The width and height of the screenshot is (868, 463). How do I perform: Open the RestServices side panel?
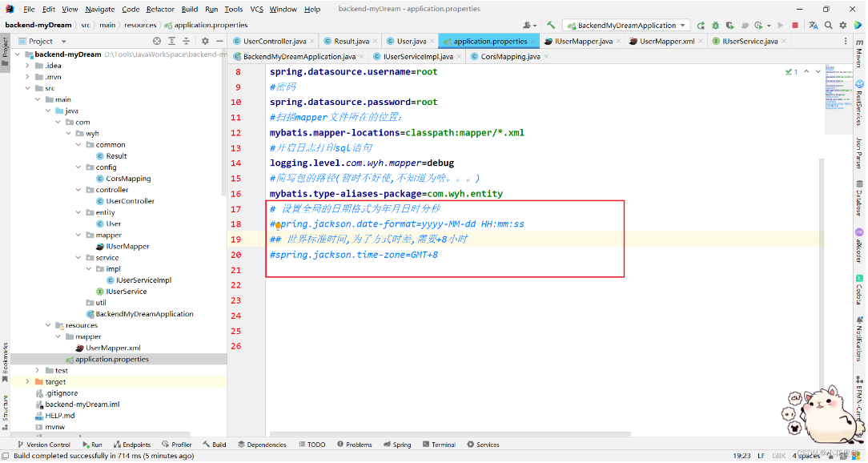[859, 103]
